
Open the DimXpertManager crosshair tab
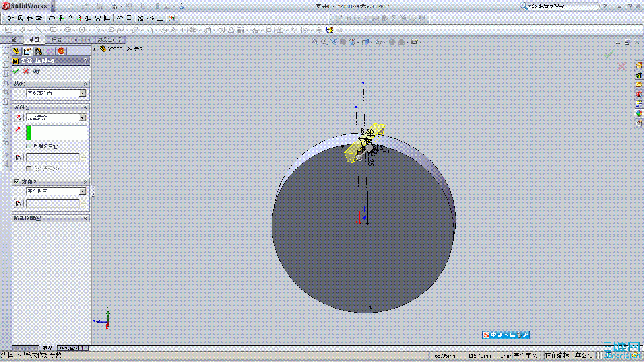[50, 51]
